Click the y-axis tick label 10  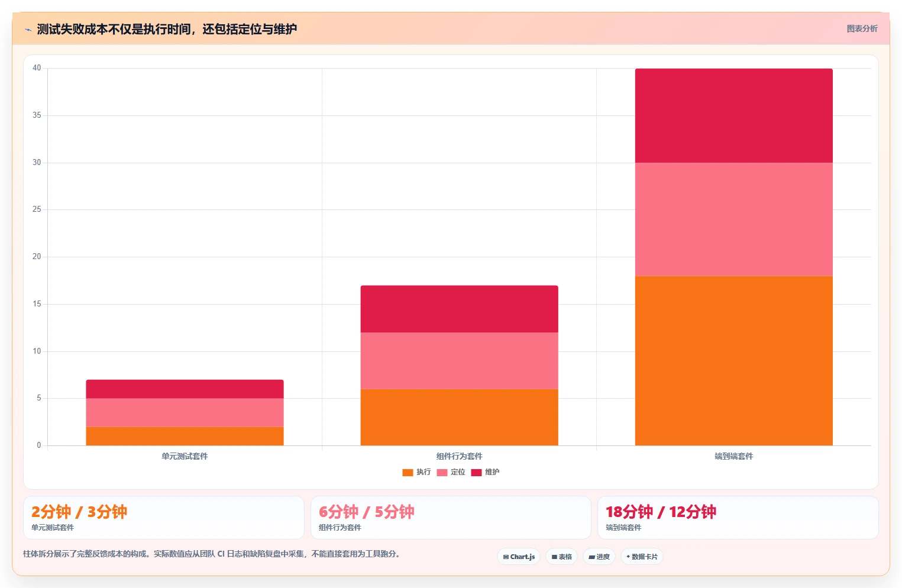[37, 351]
